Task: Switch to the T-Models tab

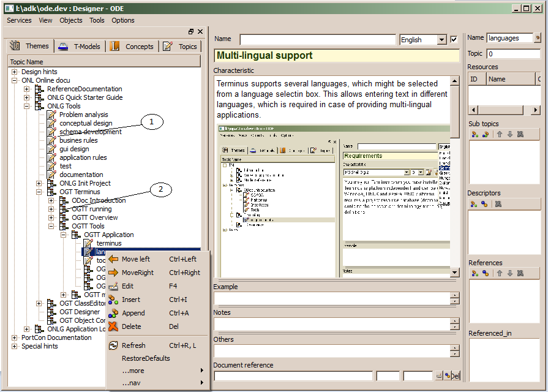Action: tap(80, 47)
